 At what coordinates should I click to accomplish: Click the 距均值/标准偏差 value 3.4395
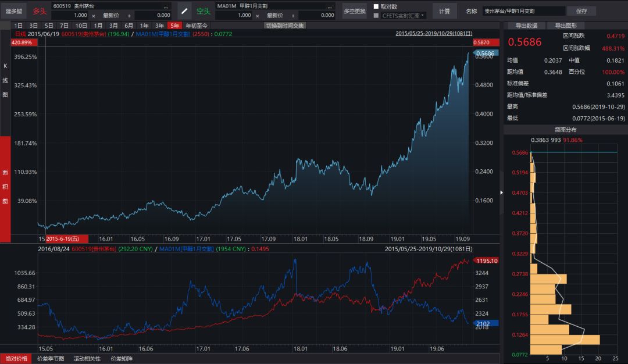point(615,95)
